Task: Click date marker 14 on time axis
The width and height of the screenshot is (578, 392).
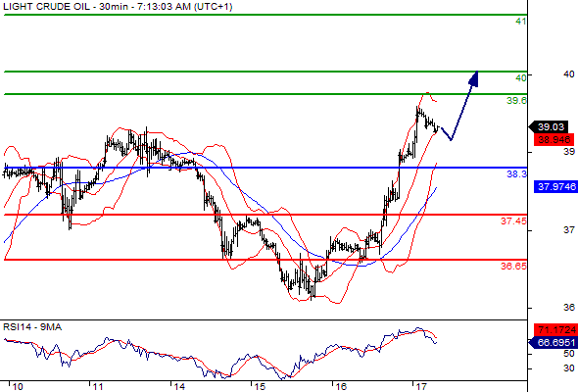Action: tap(179, 387)
